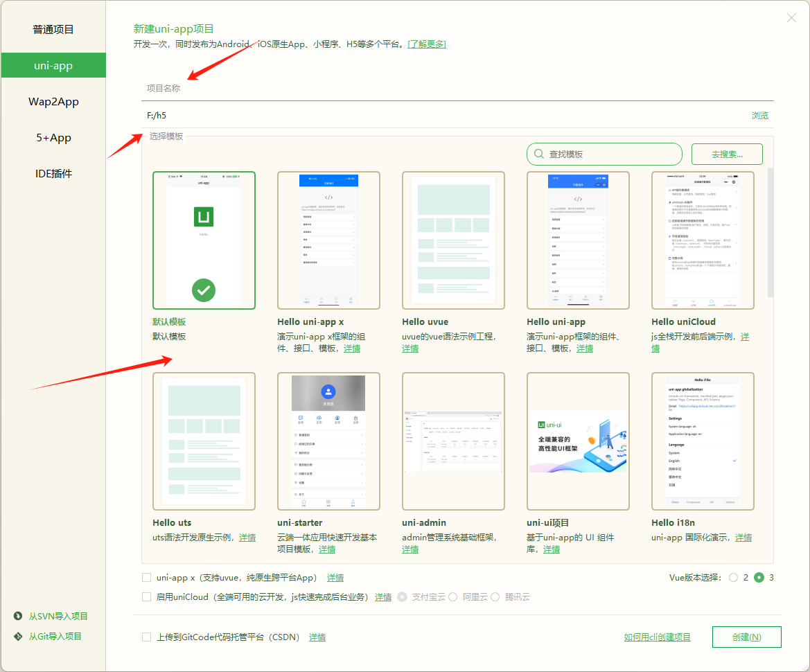Click the 了解更多 link
810x672 pixels.
pos(427,44)
